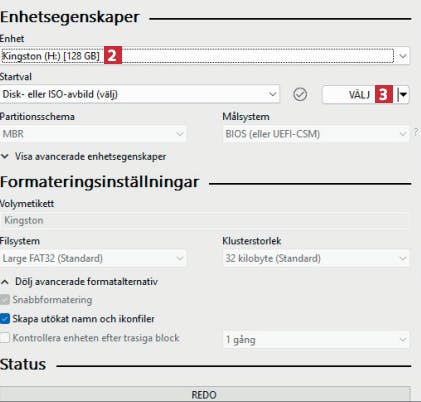
Task: Enable Kontrollera enheten efter trasiga block
Action: (5, 338)
